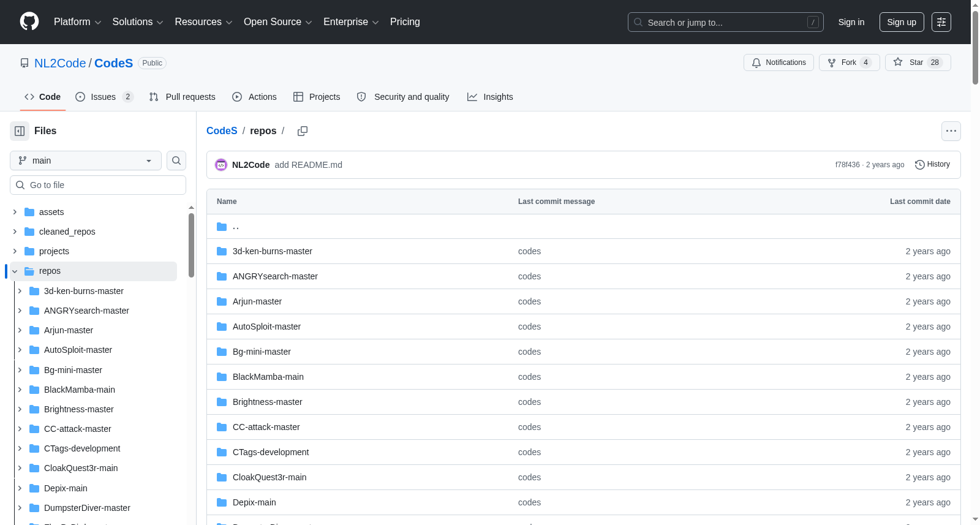
Task: Open the Solutions dropdown menu
Action: (138, 22)
